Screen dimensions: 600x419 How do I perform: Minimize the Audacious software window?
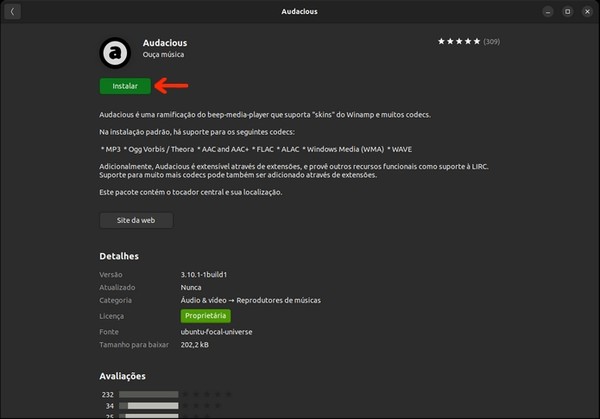(x=548, y=11)
